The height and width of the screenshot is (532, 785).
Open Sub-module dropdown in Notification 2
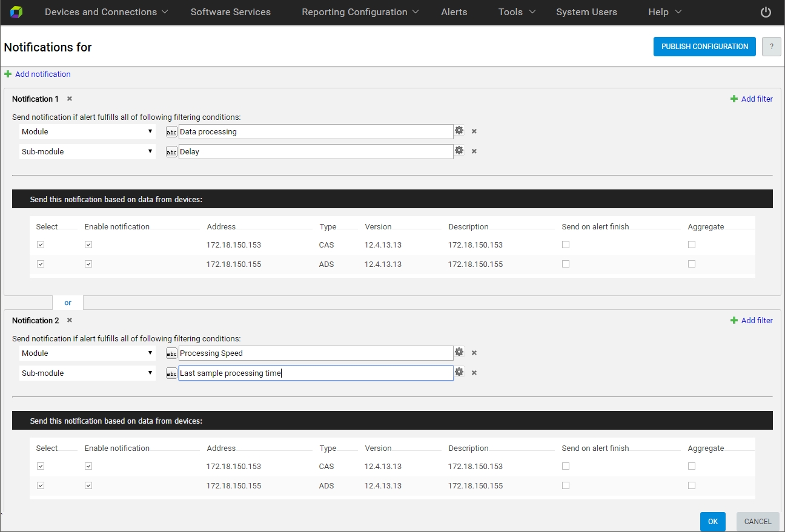pyautogui.click(x=87, y=373)
